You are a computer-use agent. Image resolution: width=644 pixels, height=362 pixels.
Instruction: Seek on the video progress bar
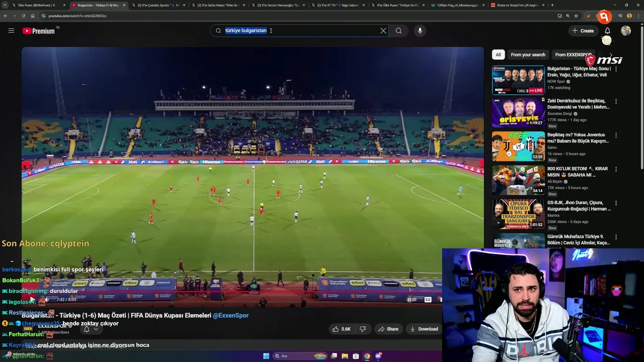pyautogui.click(x=231, y=292)
